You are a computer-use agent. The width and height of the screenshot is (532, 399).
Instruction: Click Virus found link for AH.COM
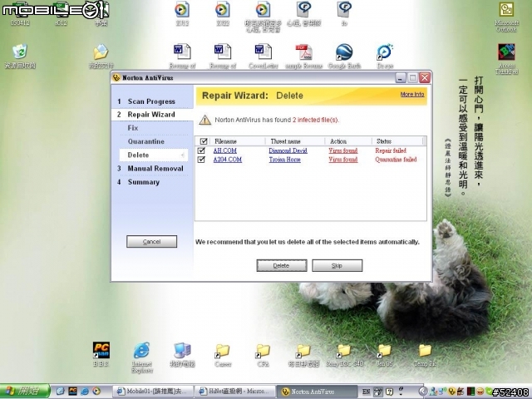[343, 150]
